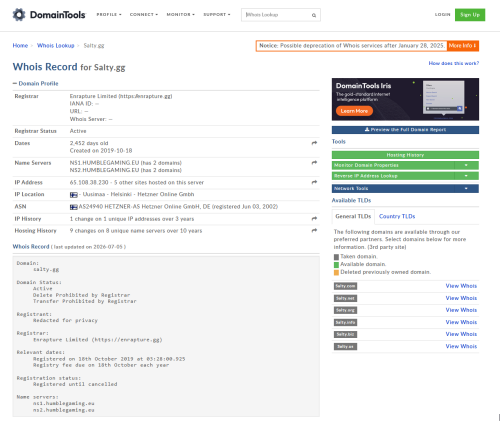
Task: Go to Home breadcrumb
Action: 20,45
